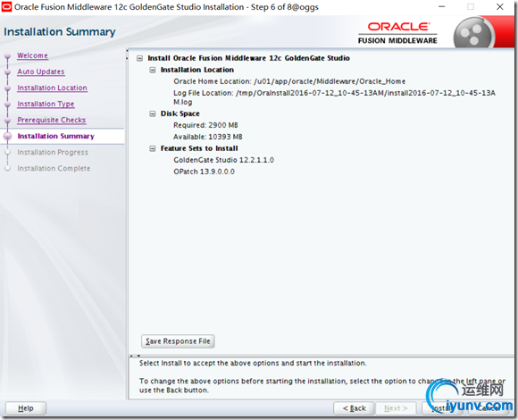Select the GoldenGate Studio 12.2.1.1.0 entry
This screenshot has height=420, width=518.
click(x=223, y=160)
